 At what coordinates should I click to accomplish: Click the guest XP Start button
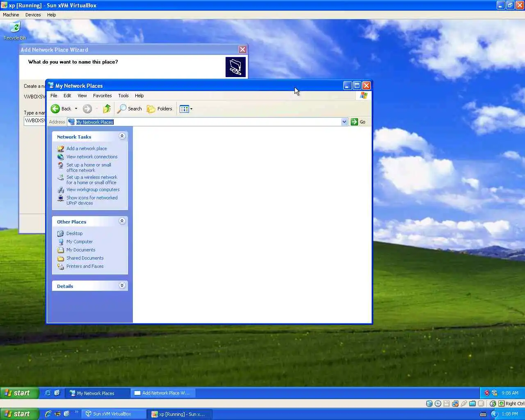[19, 393]
